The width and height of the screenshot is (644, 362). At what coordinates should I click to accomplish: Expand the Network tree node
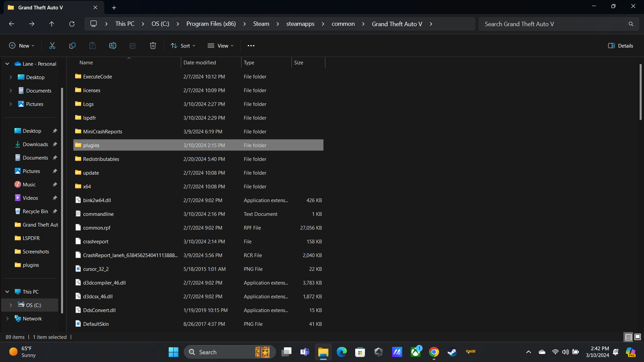point(7,318)
